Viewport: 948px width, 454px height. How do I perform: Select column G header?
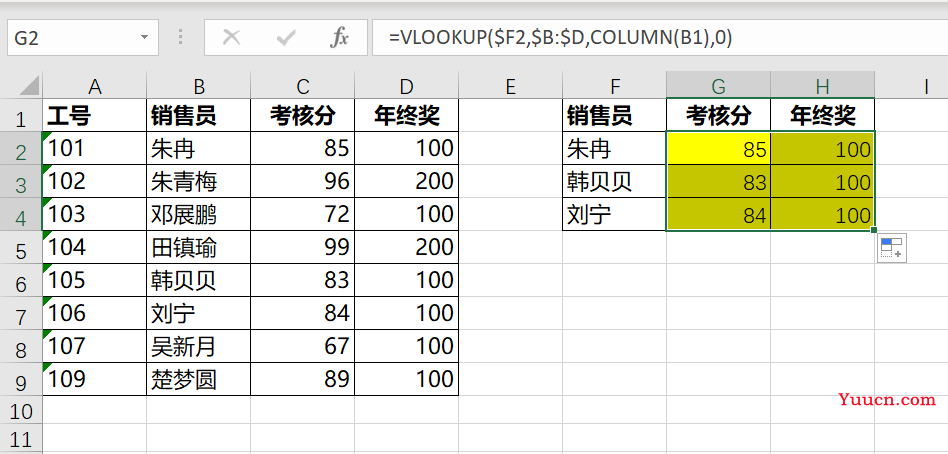pyautogui.click(x=718, y=86)
